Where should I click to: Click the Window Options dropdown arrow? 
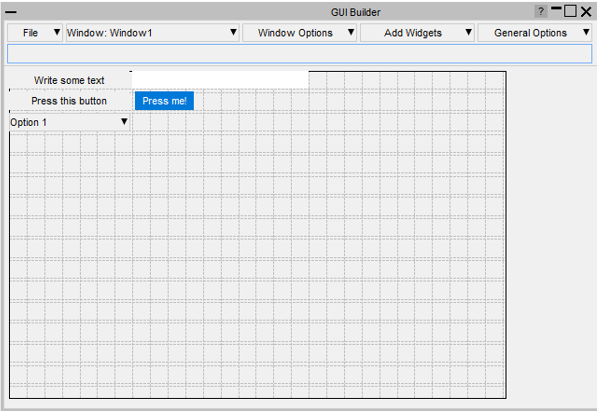coord(351,32)
